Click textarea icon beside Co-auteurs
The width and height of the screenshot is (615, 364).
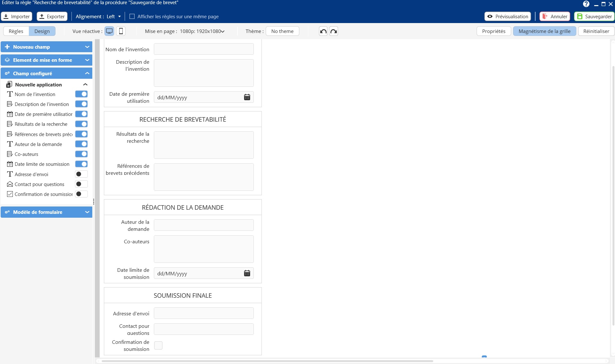[x=10, y=154]
